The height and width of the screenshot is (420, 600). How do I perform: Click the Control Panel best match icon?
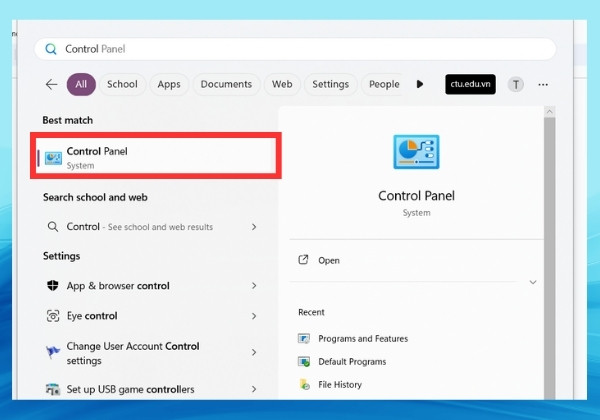tap(53, 158)
